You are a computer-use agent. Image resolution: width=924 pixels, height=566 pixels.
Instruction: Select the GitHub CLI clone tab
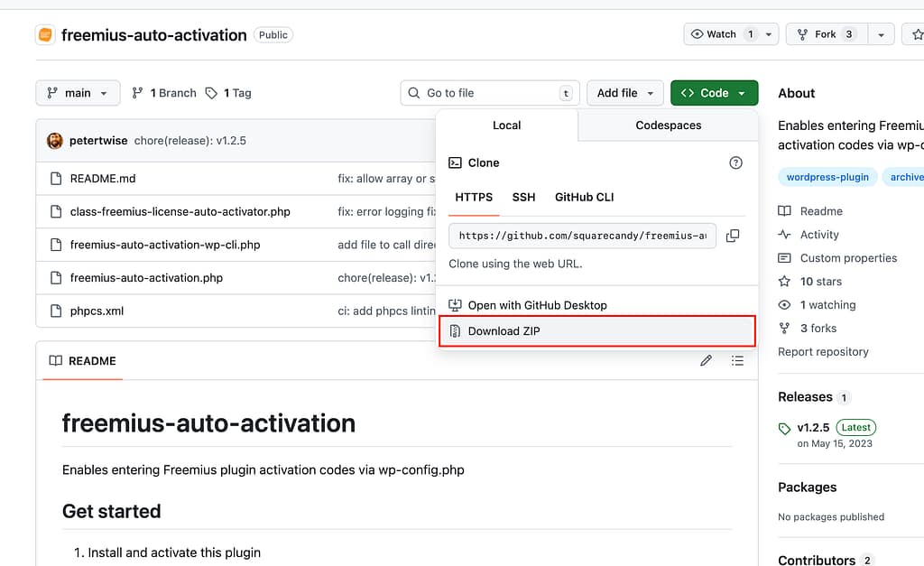coord(584,197)
